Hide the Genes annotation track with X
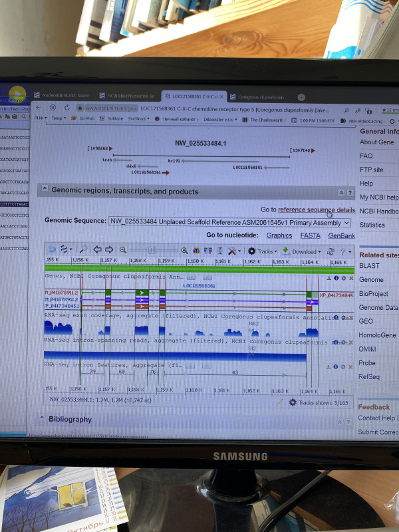This screenshot has height=532, width=399. (351, 278)
